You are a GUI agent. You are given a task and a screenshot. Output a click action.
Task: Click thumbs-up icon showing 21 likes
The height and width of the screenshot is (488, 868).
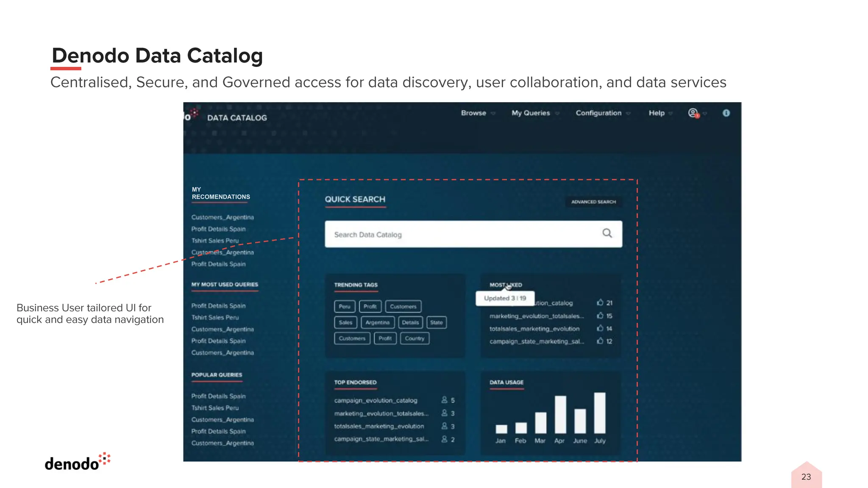coord(600,302)
